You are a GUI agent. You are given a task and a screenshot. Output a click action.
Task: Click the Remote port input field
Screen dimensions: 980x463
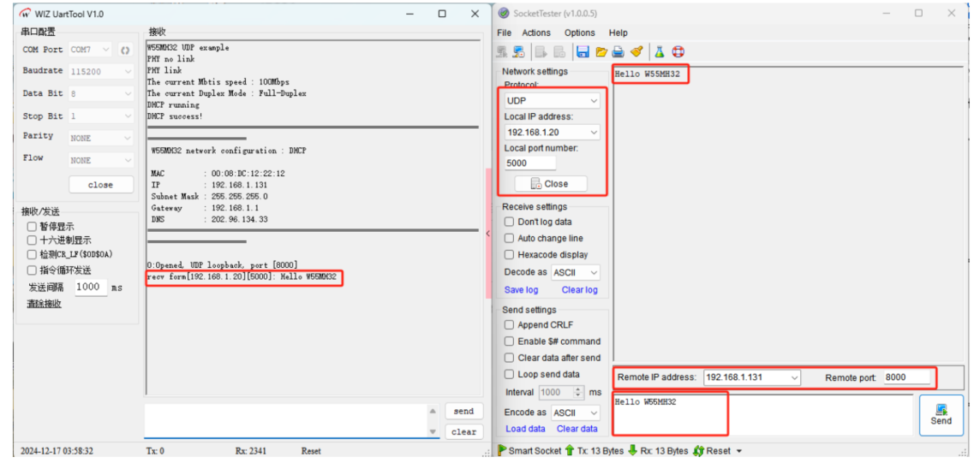tap(906, 377)
